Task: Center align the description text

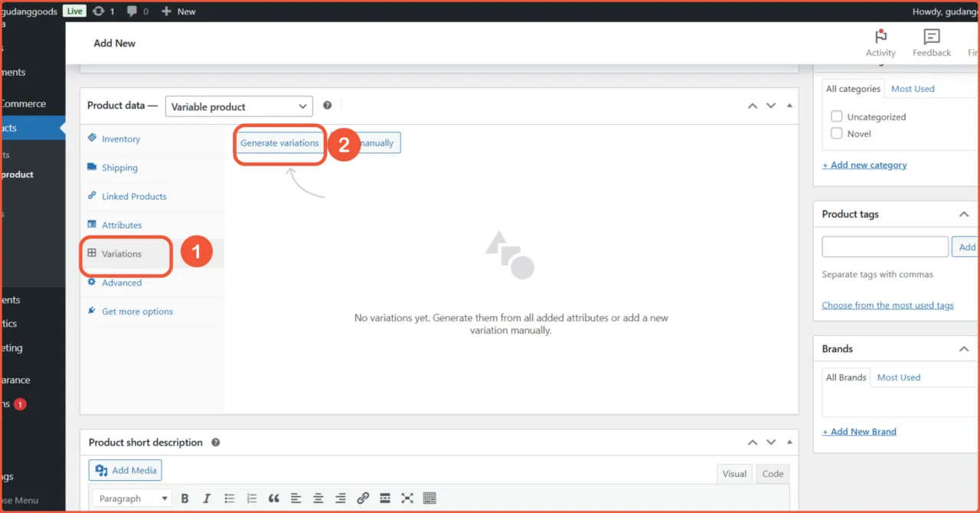Action: point(318,498)
